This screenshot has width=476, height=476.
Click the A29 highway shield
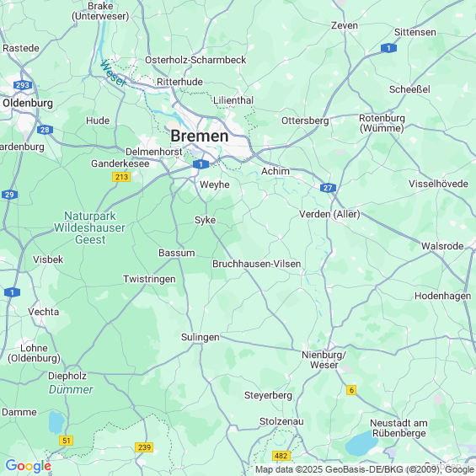pyautogui.click(x=9, y=195)
